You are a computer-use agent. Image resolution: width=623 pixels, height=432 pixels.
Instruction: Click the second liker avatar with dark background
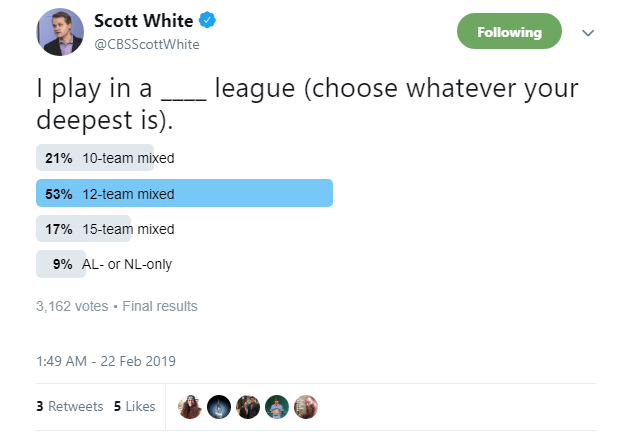coord(219,407)
